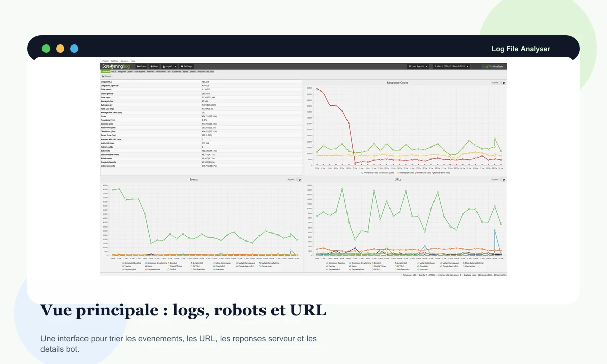This screenshot has width=607, height=364.
Task: Open the Project menu
Action: click(x=105, y=61)
